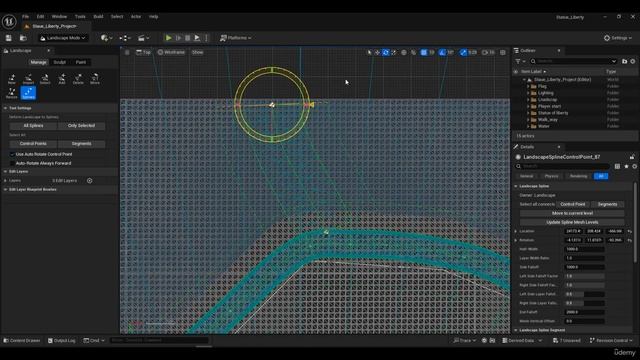Image resolution: width=640 pixels, height=360 pixels.
Task: Select the New landscape tool
Action: 12,78
